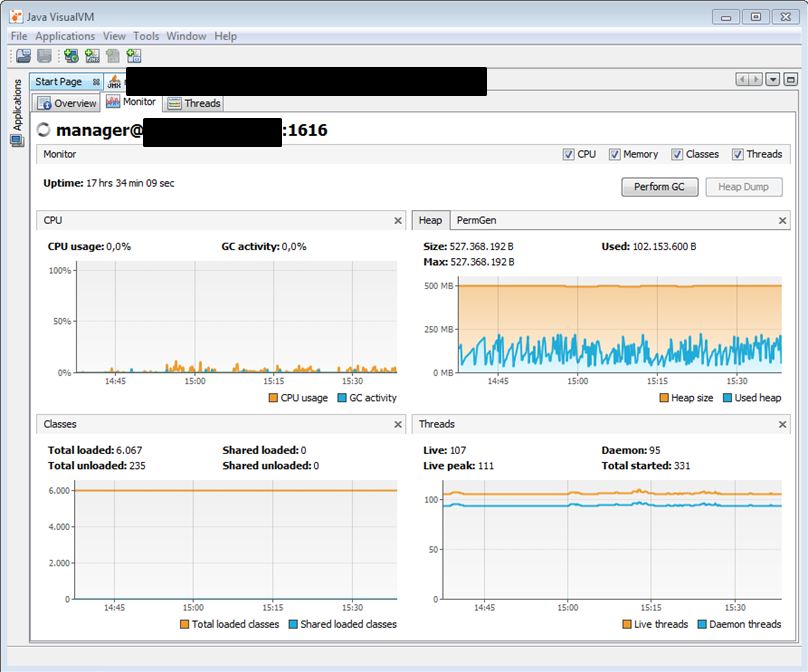Click the Used heap legend swatch
The image size is (808, 672).
tap(728, 398)
